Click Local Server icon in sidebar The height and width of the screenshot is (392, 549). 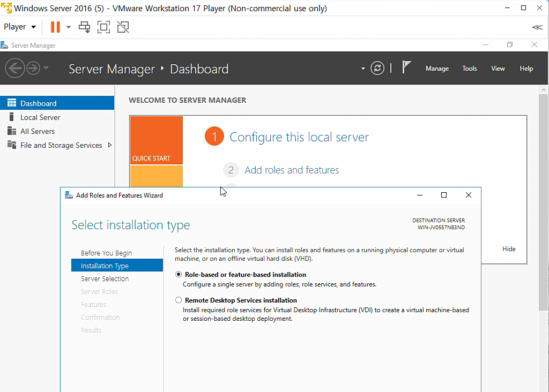click(12, 117)
